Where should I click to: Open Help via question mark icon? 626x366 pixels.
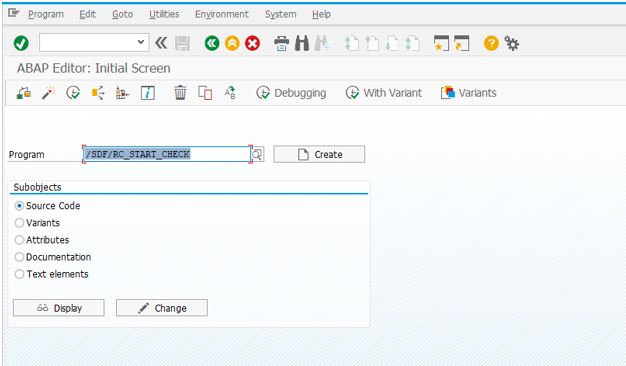click(491, 43)
